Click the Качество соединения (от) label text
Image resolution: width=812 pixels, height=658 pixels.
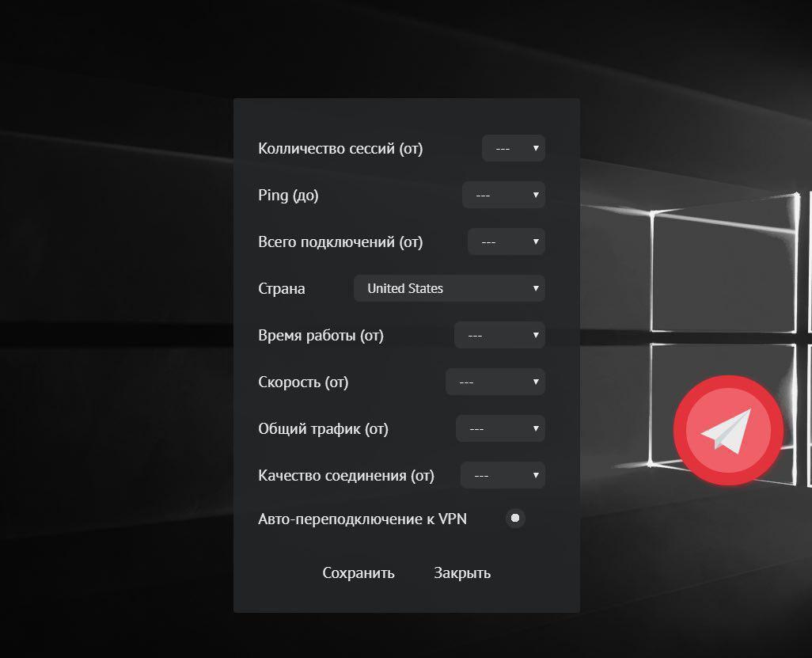(x=346, y=475)
